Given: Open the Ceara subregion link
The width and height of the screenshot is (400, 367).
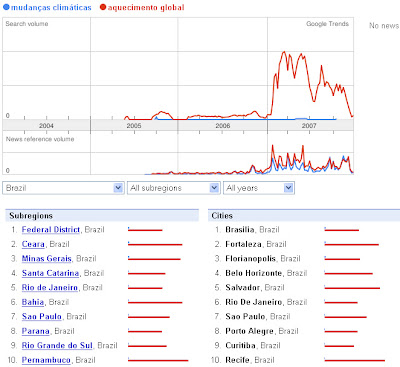Looking at the screenshot, I should click(x=33, y=244).
